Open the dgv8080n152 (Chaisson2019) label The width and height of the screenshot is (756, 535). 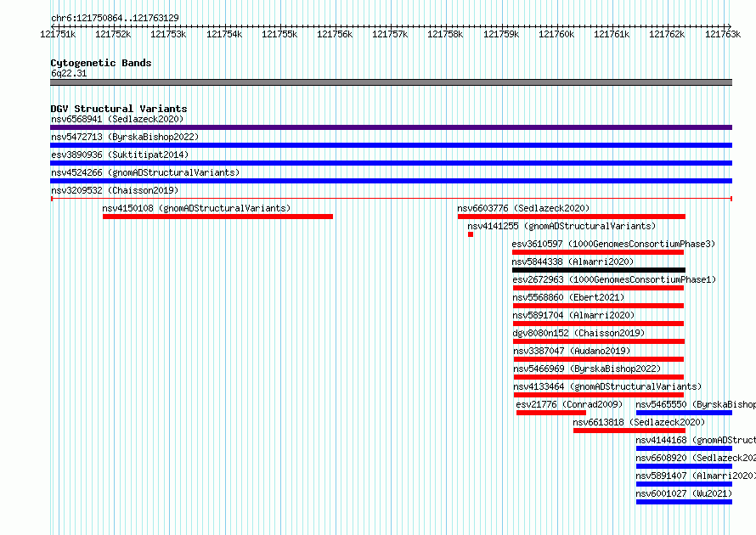coord(578,333)
